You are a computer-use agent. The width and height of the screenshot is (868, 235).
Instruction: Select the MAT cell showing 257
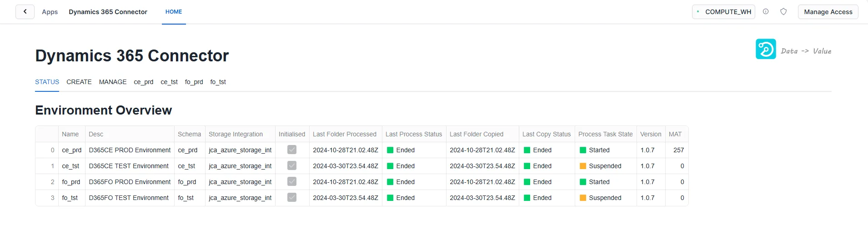[x=676, y=150]
